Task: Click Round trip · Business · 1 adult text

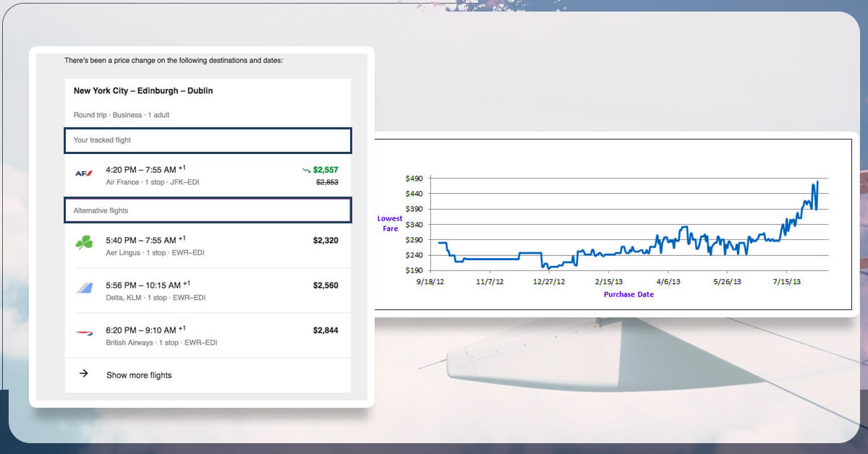Action: point(122,115)
